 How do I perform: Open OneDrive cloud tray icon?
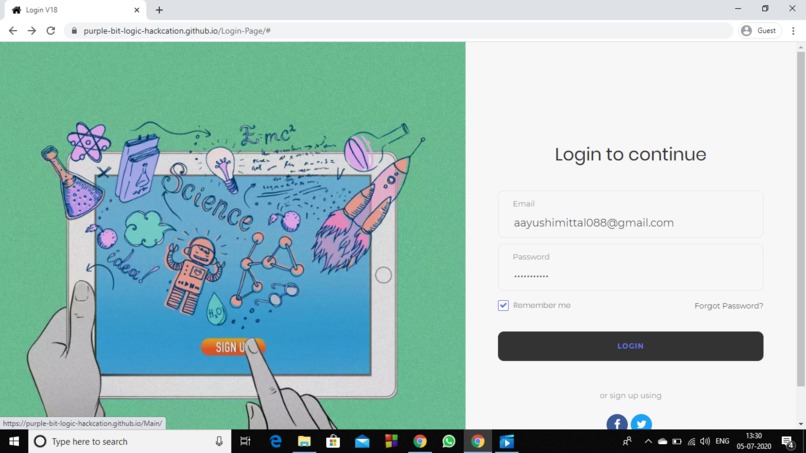pyautogui.click(x=663, y=442)
